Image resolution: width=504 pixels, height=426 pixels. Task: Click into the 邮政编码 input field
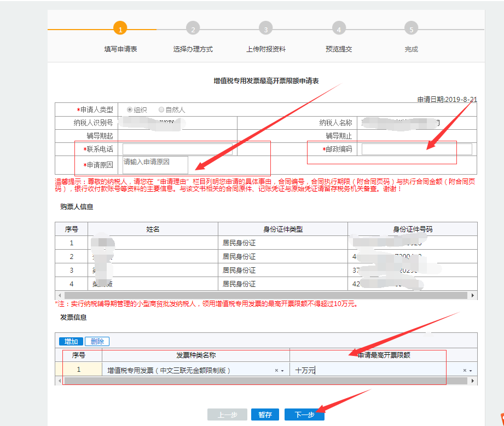point(416,149)
